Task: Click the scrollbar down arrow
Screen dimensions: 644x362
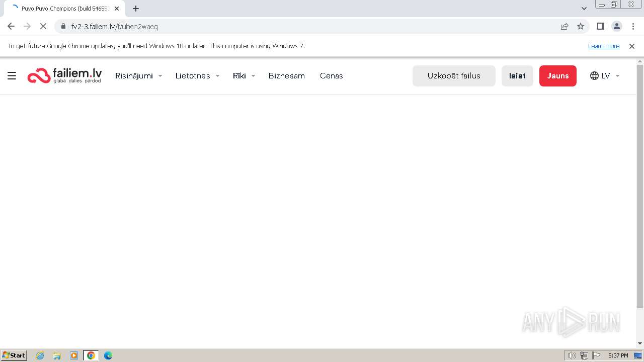Action: pos(640,344)
